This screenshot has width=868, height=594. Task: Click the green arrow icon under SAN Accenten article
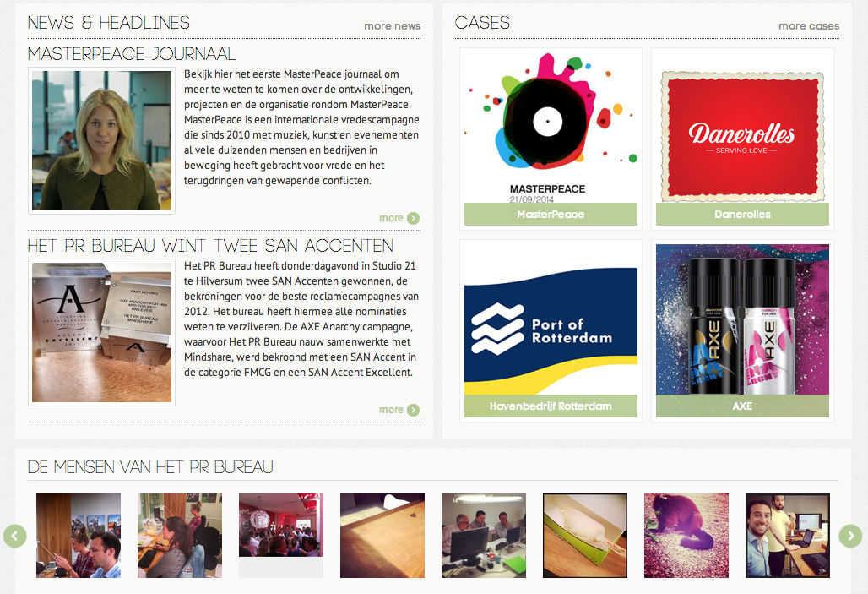414,410
